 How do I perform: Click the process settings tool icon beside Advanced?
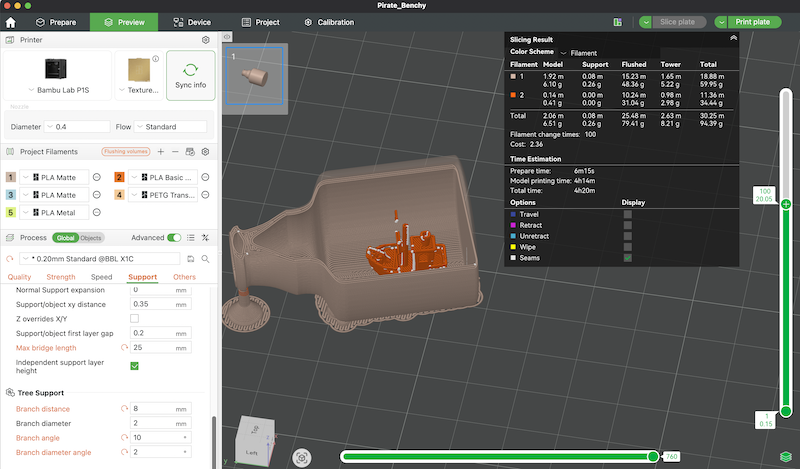205,237
